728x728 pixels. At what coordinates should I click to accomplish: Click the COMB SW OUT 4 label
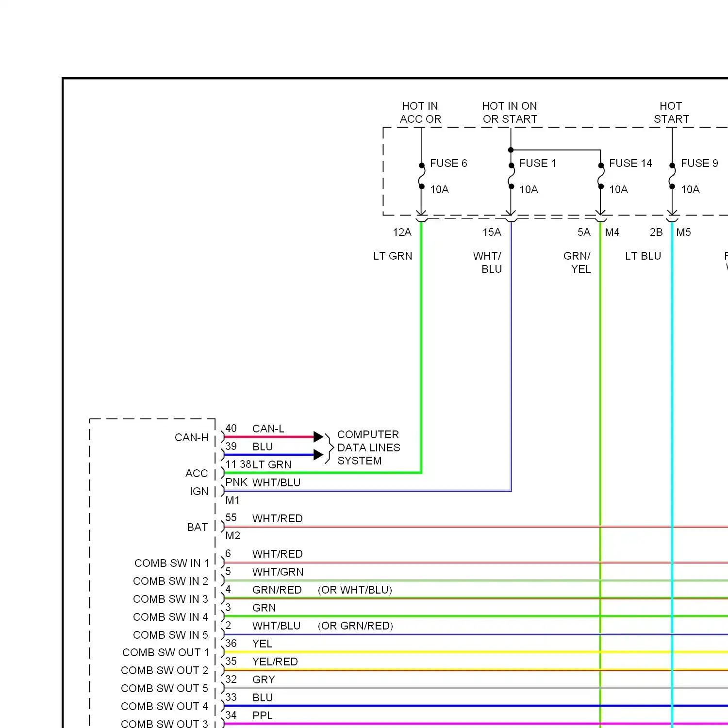(x=165, y=706)
